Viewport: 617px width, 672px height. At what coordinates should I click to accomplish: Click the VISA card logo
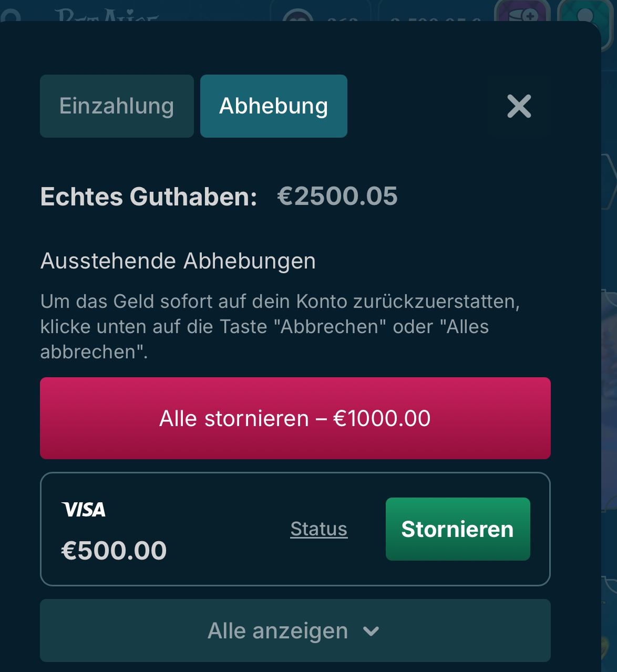tap(84, 509)
